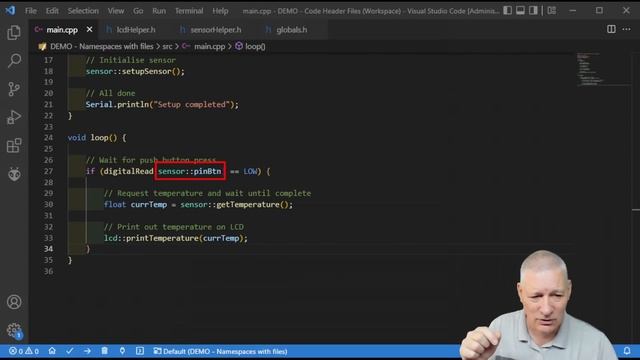Viewport: 640px width, 360px height.
Task: Click 'void loop()' declaration text
Action: pos(93,138)
